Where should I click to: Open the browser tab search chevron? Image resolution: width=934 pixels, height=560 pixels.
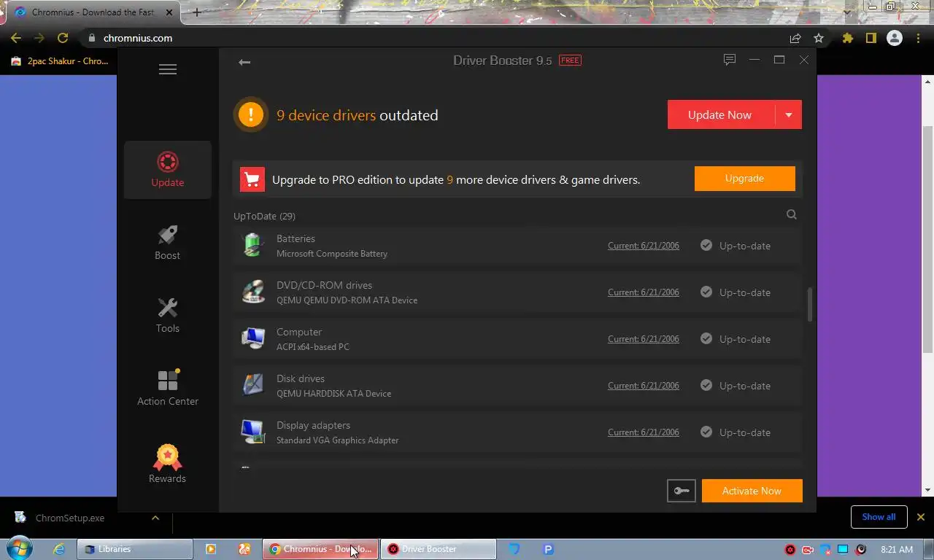pyautogui.click(x=847, y=12)
